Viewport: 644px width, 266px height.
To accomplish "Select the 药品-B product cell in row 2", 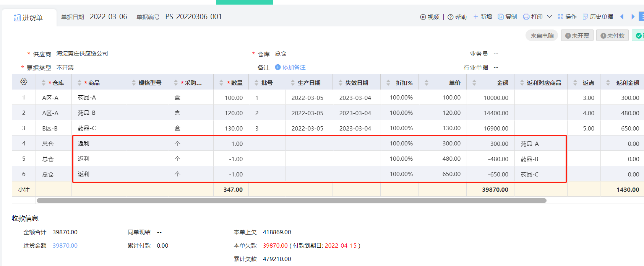I will click(x=87, y=113).
